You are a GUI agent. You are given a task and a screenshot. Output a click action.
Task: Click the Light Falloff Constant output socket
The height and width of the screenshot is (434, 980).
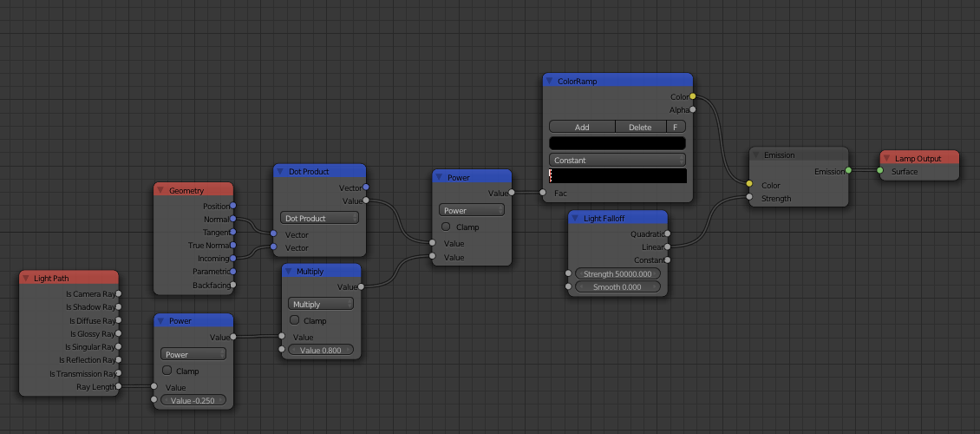pyautogui.click(x=668, y=260)
